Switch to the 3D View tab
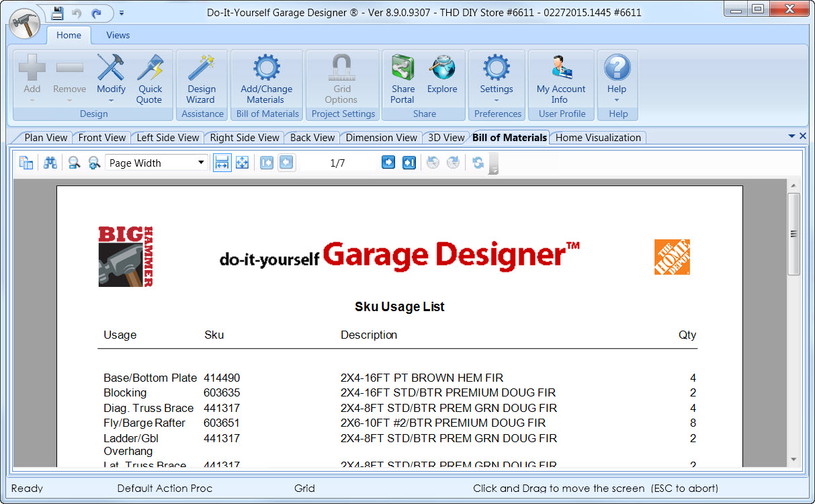The height and width of the screenshot is (504, 815). coord(446,138)
